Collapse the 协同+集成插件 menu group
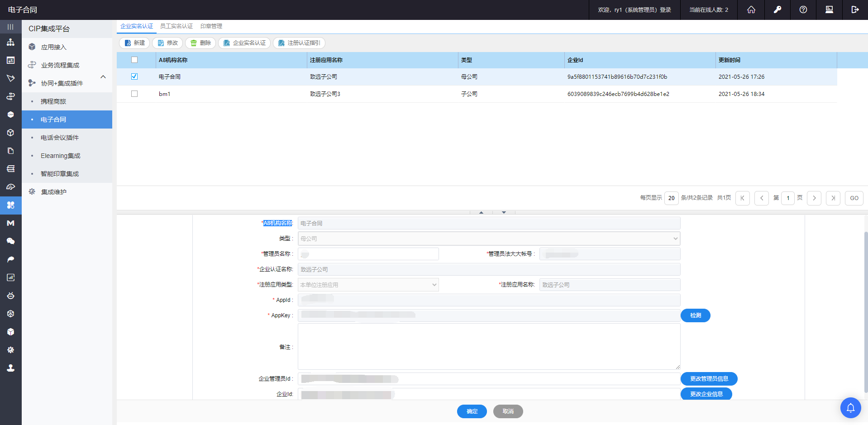 103,77
